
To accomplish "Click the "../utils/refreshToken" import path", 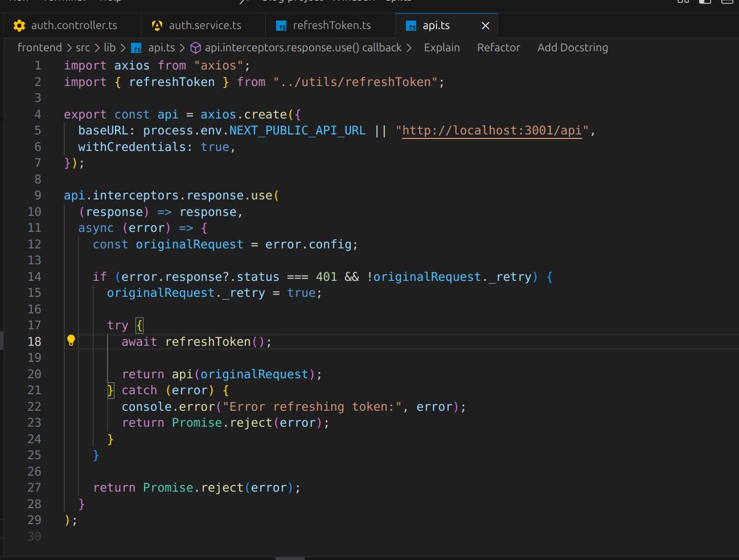I will 356,82.
